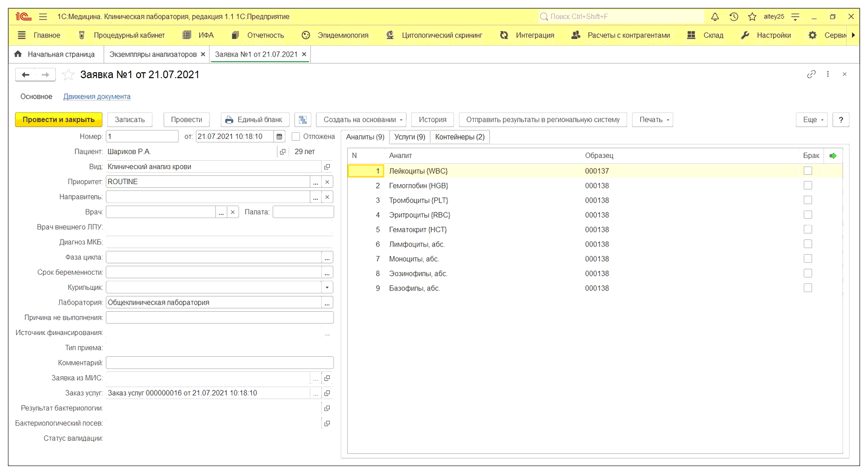Switch to the Контейнеры (2) tab
This screenshot has width=868, height=474.
[x=460, y=137]
